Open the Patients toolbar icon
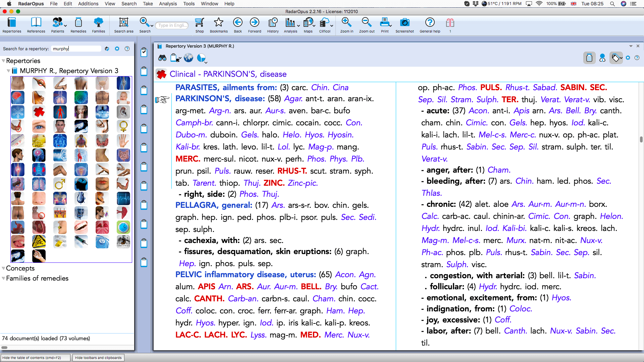This screenshot has height=362, width=644. click(x=57, y=25)
